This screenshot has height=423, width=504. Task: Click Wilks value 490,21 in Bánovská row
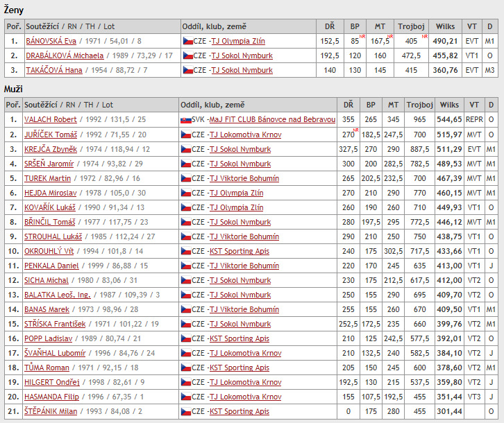[445, 41]
